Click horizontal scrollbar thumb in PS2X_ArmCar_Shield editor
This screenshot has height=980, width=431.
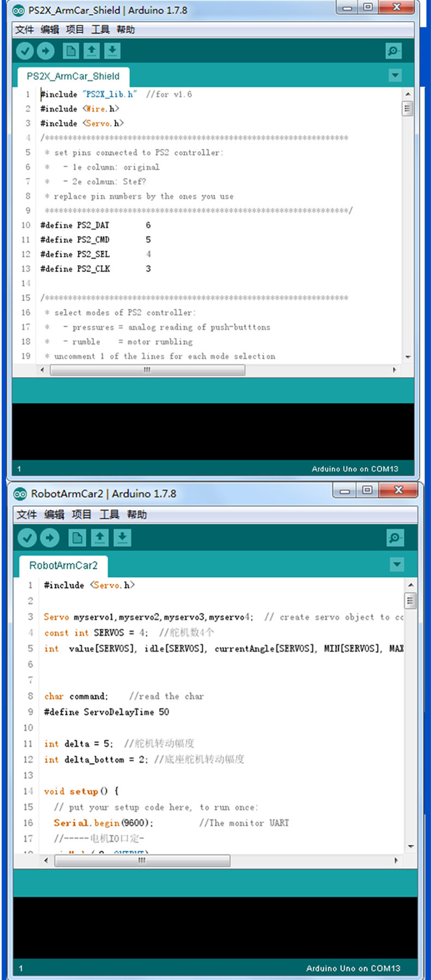[x=147, y=370]
